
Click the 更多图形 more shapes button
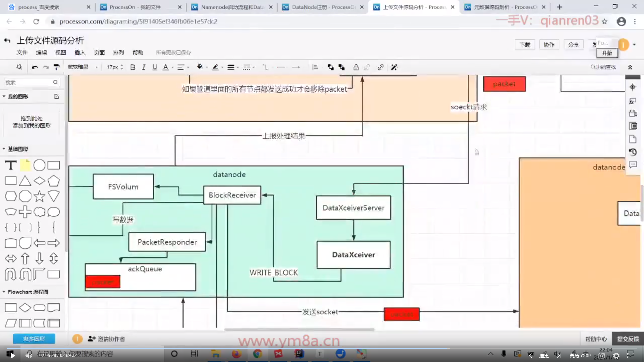click(34, 339)
